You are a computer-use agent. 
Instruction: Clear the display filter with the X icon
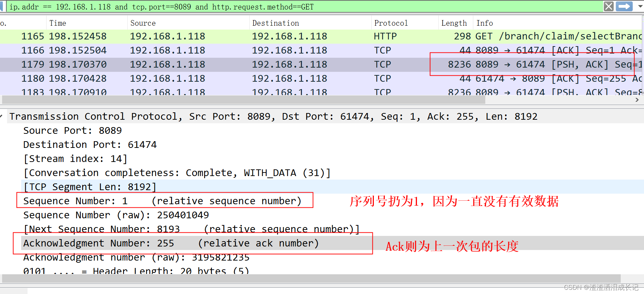(x=608, y=6)
